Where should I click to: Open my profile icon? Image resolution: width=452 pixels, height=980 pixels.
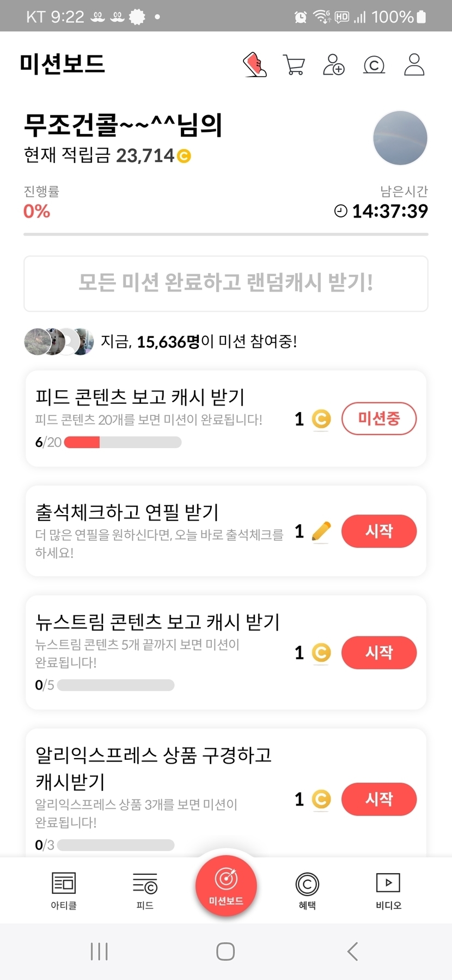pyautogui.click(x=414, y=65)
